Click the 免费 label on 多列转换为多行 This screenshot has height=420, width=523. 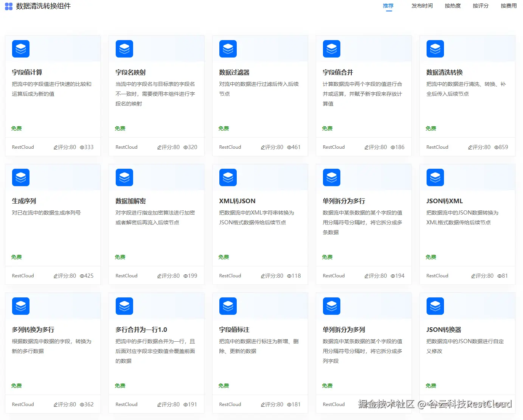click(16, 386)
